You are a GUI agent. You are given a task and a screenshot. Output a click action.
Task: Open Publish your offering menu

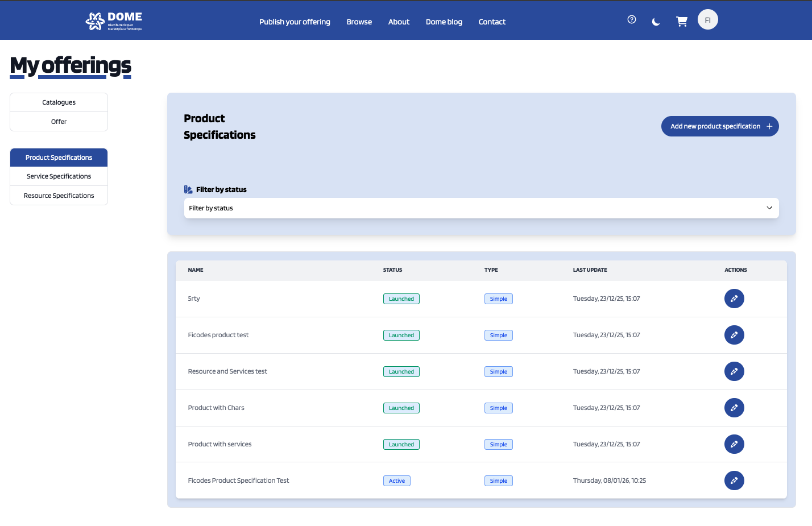click(295, 22)
